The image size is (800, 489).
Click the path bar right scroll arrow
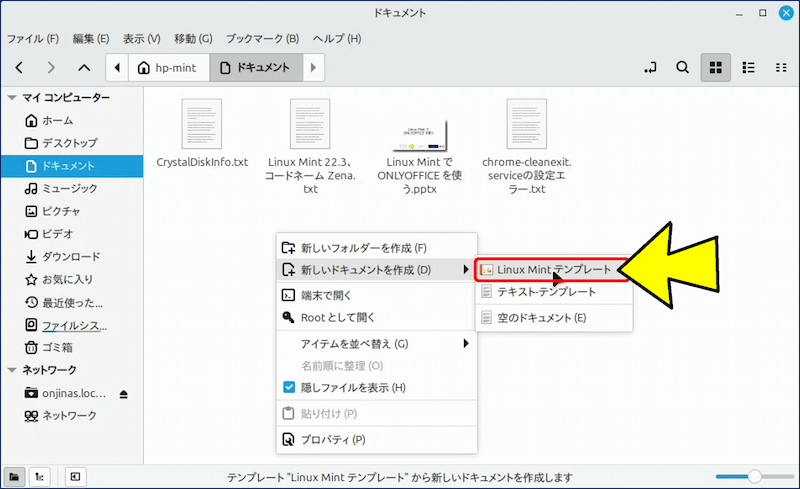coord(313,67)
